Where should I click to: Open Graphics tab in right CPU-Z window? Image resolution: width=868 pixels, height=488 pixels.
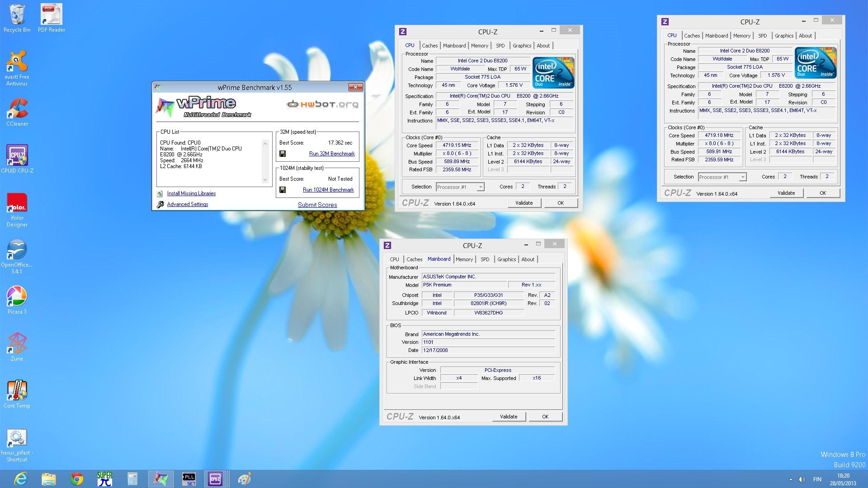[784, 36]
